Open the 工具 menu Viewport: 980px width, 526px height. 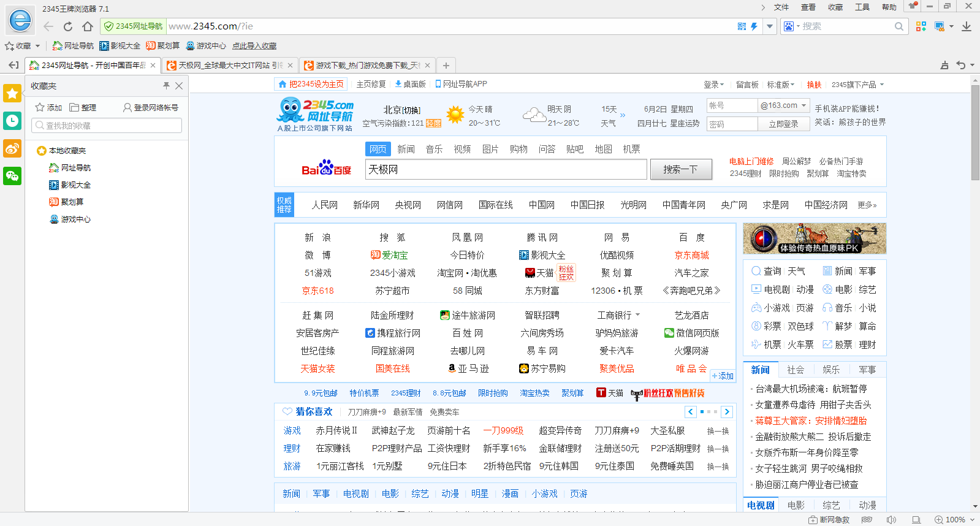coord(862,7)
